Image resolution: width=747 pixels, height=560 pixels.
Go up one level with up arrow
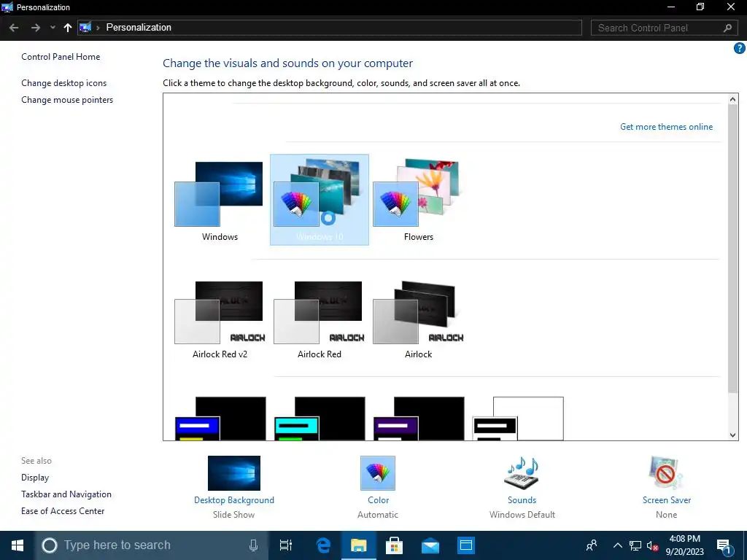pyautogui.click(x=68, y=28)
